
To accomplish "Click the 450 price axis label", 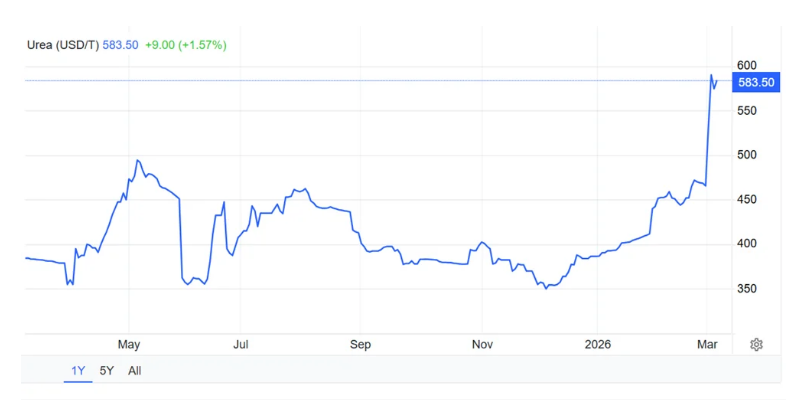I will [x=748, y=199].
